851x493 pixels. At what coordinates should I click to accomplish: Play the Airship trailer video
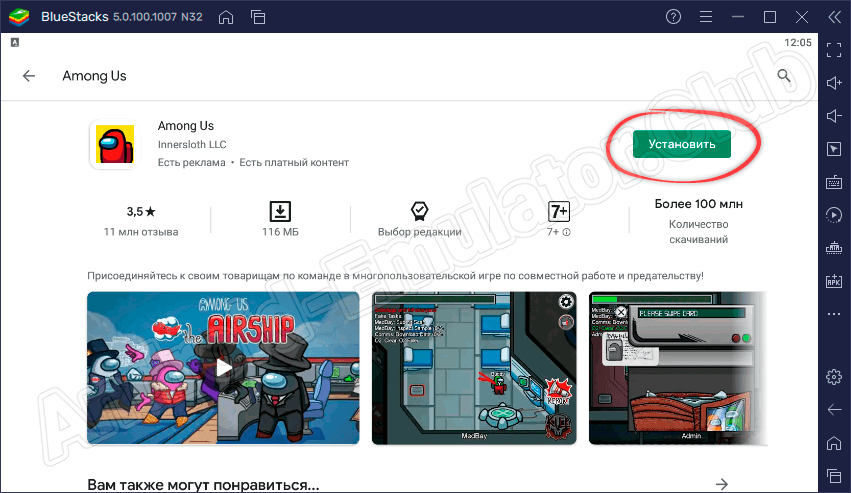224,367
